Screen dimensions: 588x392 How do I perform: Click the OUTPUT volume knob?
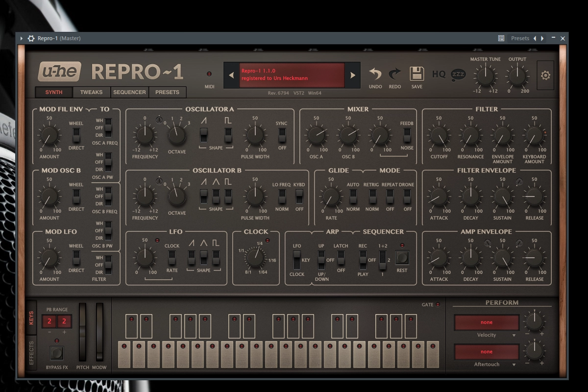pyautogui.click(x=517, y=75)
